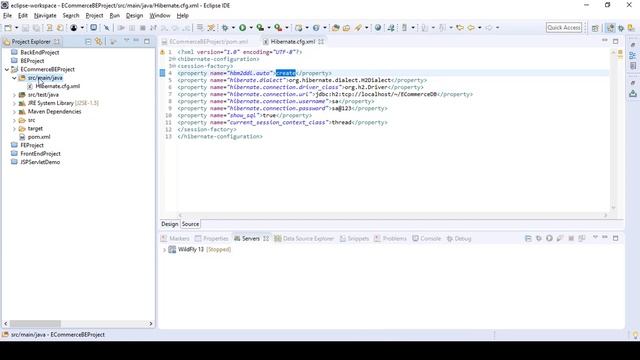Open the Properties view tab
This screenshot has width=640, height=360.
point(211,238)
